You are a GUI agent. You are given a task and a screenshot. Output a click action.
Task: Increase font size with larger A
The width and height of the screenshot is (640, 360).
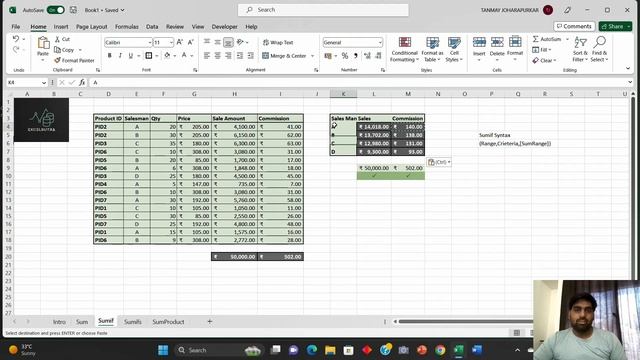click(x=180, y=42)
